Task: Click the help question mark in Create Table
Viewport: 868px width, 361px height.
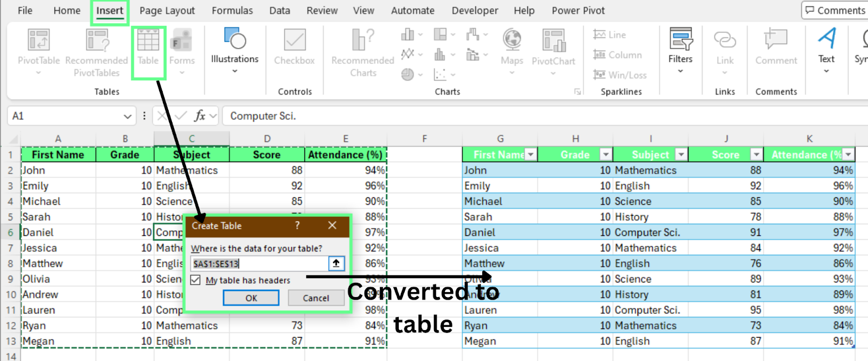Action: (297, 225)
